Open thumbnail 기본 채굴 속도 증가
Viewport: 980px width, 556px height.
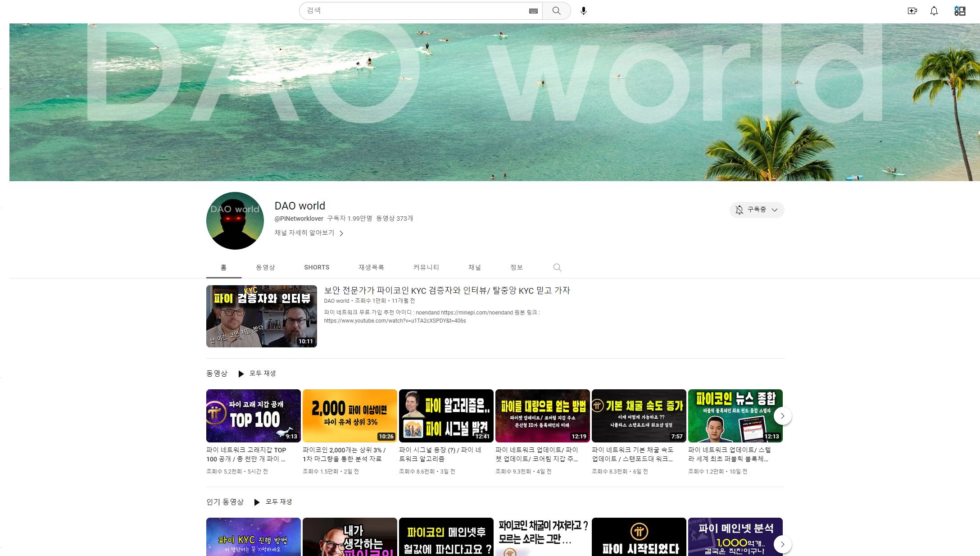[x=639, y=416]
